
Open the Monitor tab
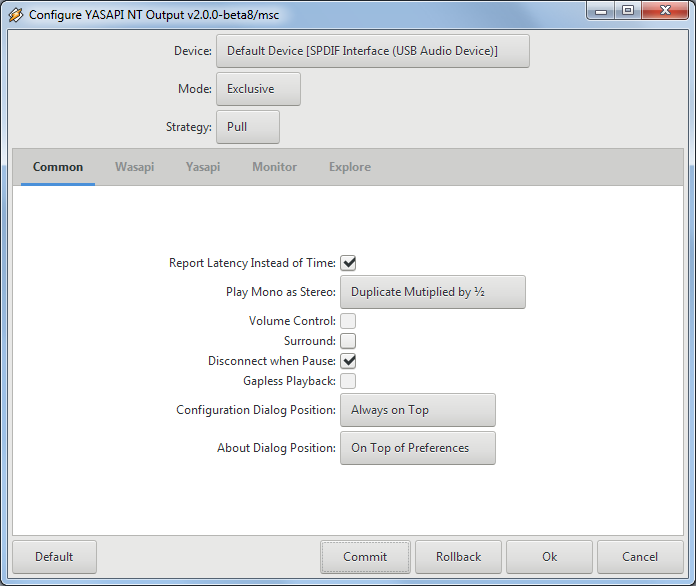(274, 167)
